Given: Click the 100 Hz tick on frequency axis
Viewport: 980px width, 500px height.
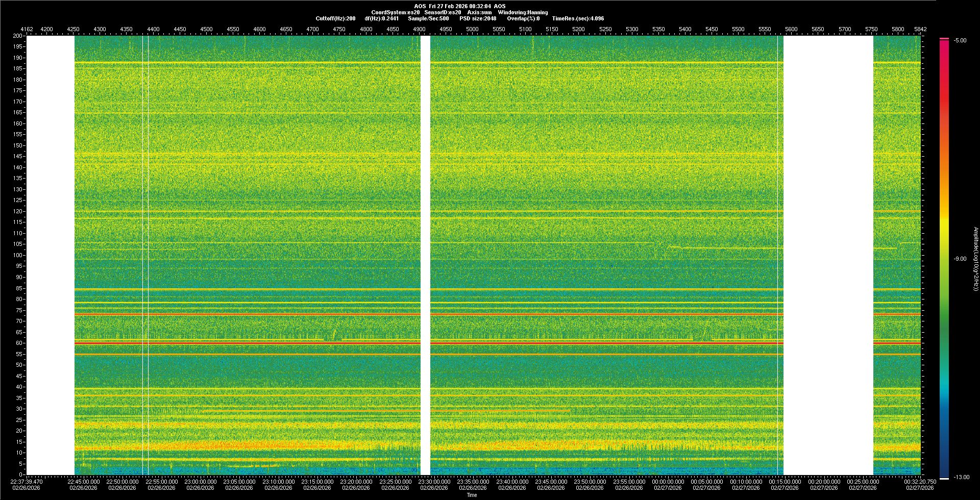Looking at the screenshot, I should [18, 255].
